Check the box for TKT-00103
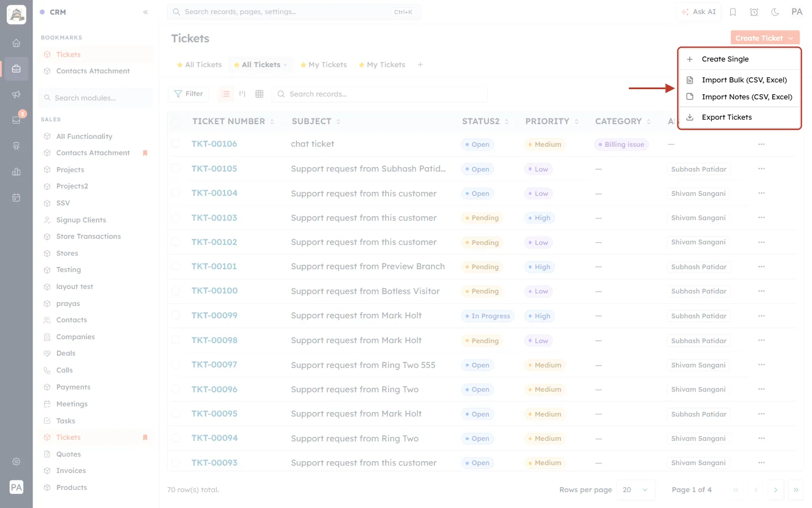This screenshot has width=812, height=508. [x=175, y=217]
